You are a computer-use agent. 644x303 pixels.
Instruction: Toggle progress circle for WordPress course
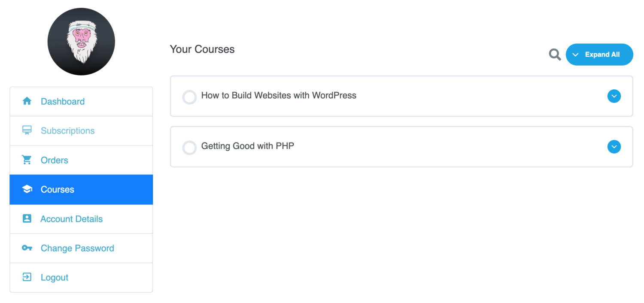(x=189, y=97)
